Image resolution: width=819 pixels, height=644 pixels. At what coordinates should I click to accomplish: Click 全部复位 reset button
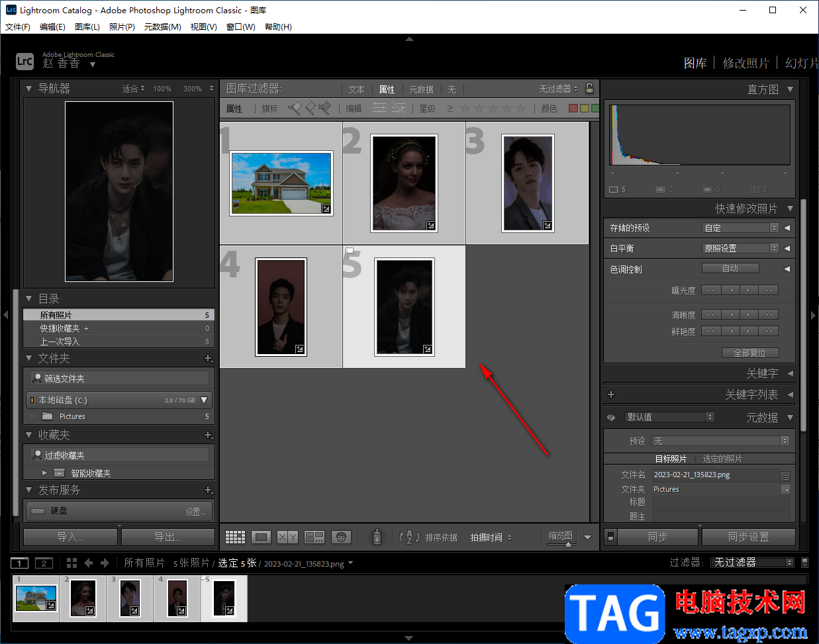750,353
